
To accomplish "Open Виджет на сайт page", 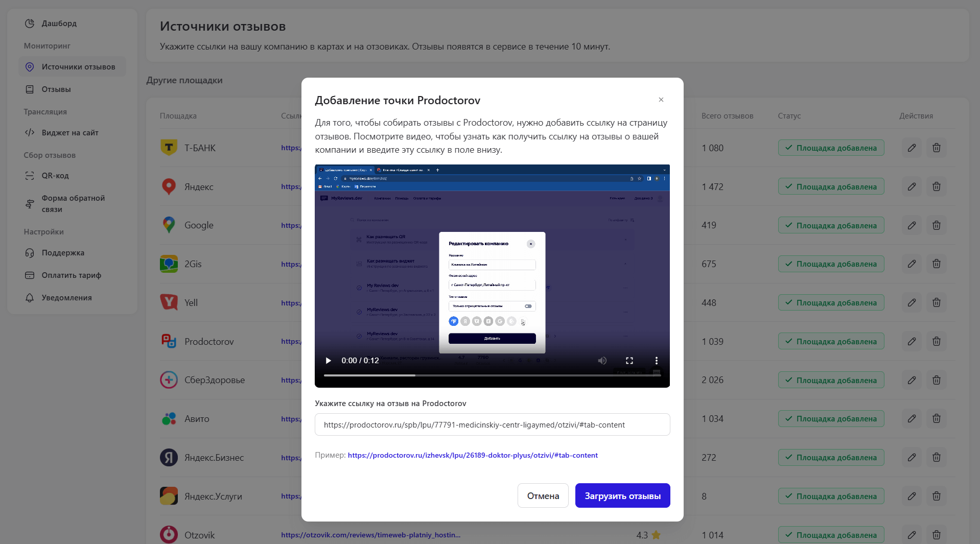I will pyautogui.click(x=70, y=133).
